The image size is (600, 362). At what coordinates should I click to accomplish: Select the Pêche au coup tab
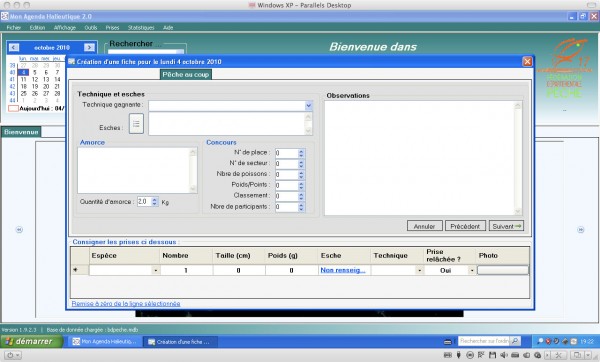[186, 74]
